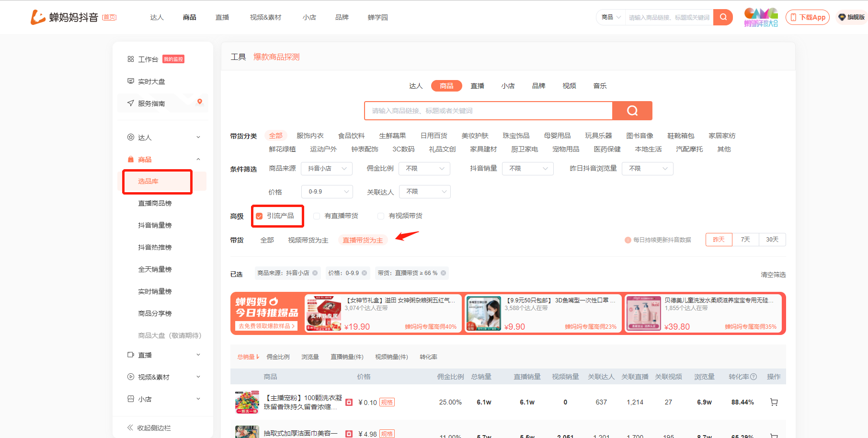
Task: Open 达人 in top navigation
Action: 157,17
